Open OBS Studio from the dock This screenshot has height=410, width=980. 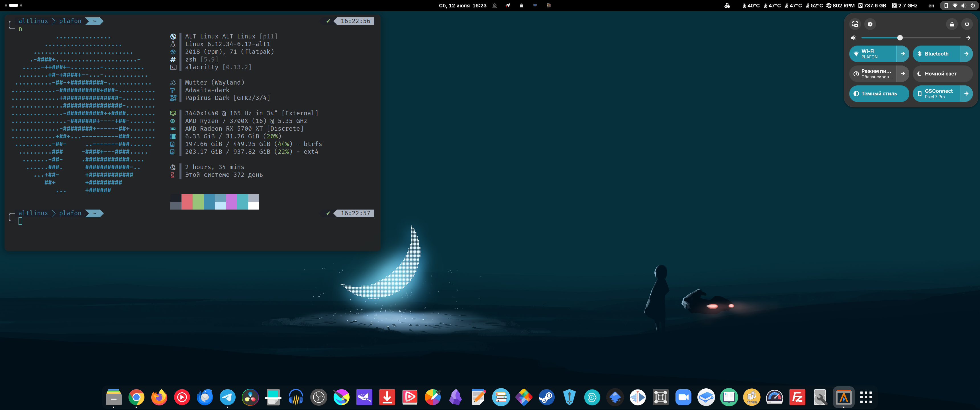tap(318, 397)
